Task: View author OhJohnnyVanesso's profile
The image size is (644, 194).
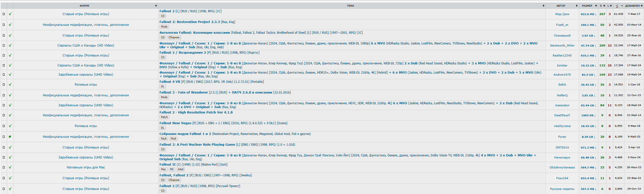Action: pyautogui.click(x=562, y=167)
